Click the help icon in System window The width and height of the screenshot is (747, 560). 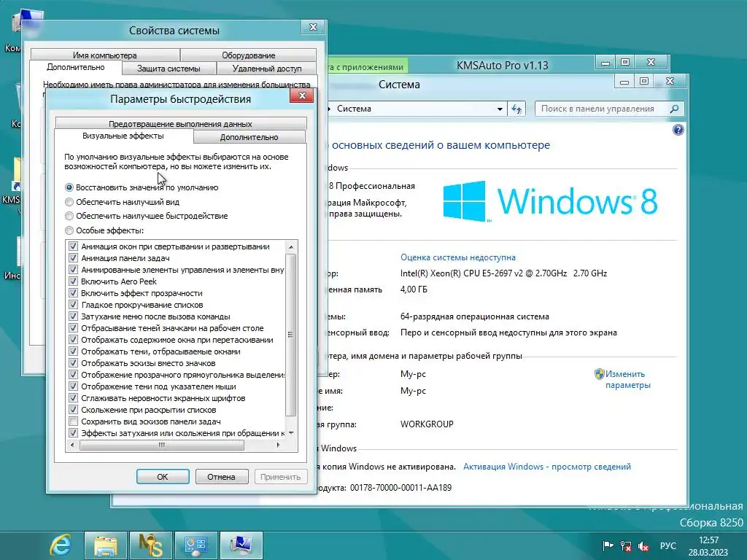pos(678,130)
